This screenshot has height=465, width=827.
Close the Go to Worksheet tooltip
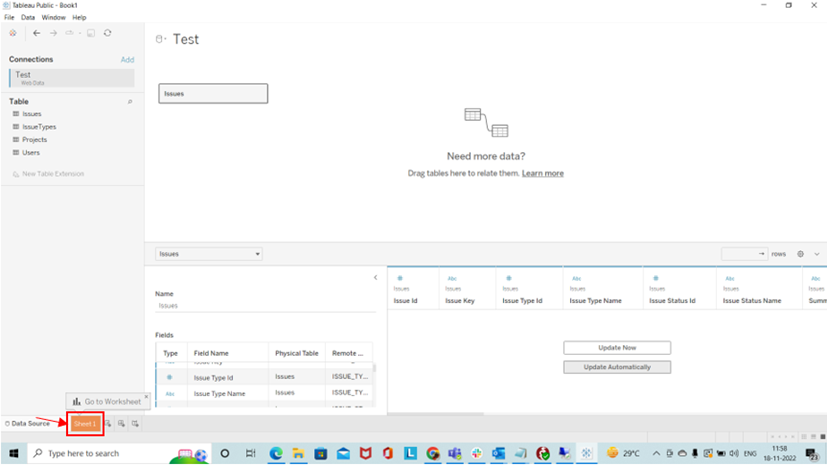click(146, 396)
